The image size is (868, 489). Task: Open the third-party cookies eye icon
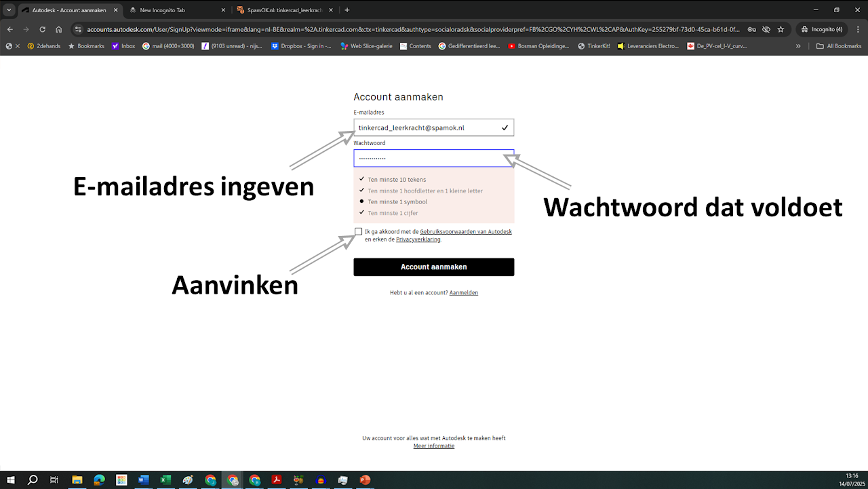pyautogui.click(x=766, y=29)
